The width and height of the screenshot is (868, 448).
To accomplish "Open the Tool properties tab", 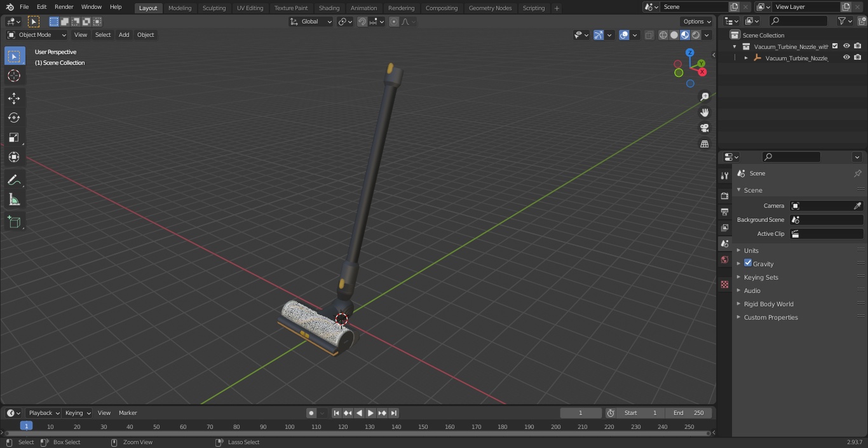I will (724, 175).
